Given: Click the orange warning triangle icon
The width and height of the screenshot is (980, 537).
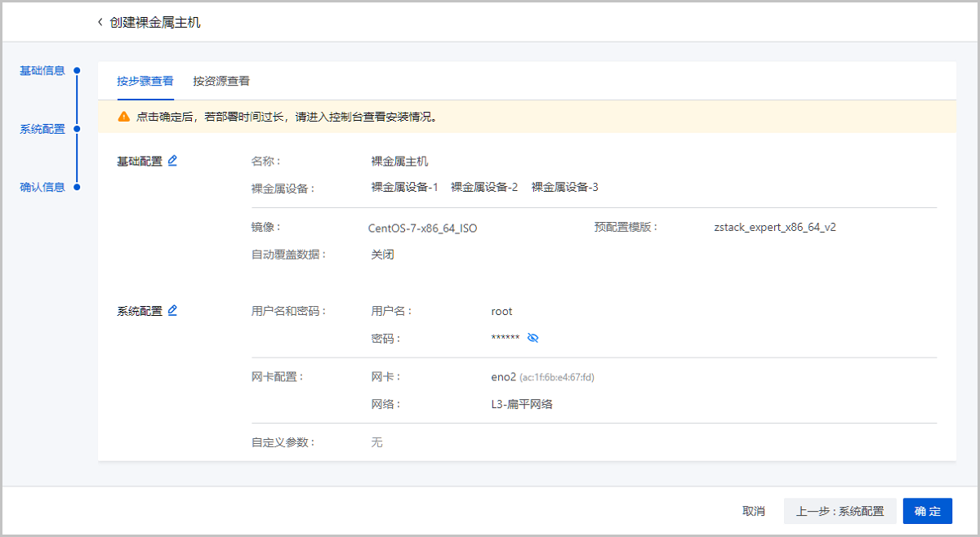Looking at the screenshot, I should tap(123, 117).
